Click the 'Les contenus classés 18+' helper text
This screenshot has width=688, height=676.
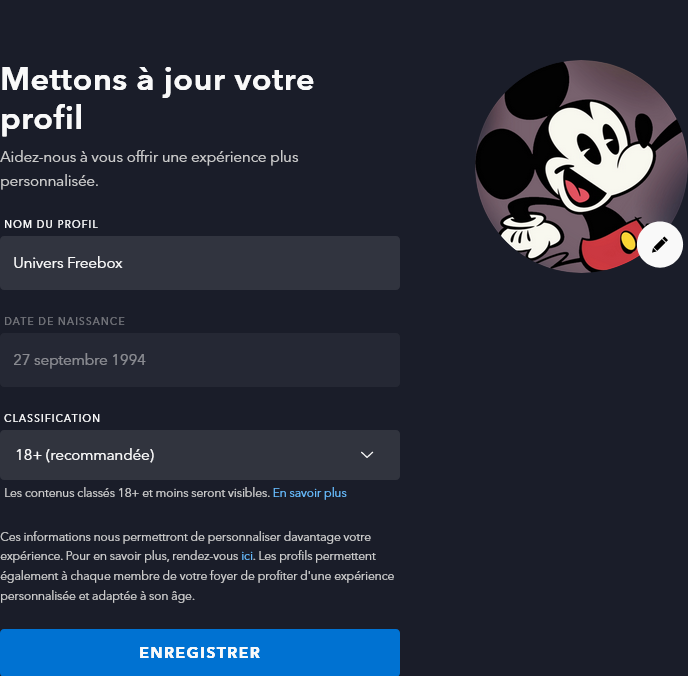(136, 493)
